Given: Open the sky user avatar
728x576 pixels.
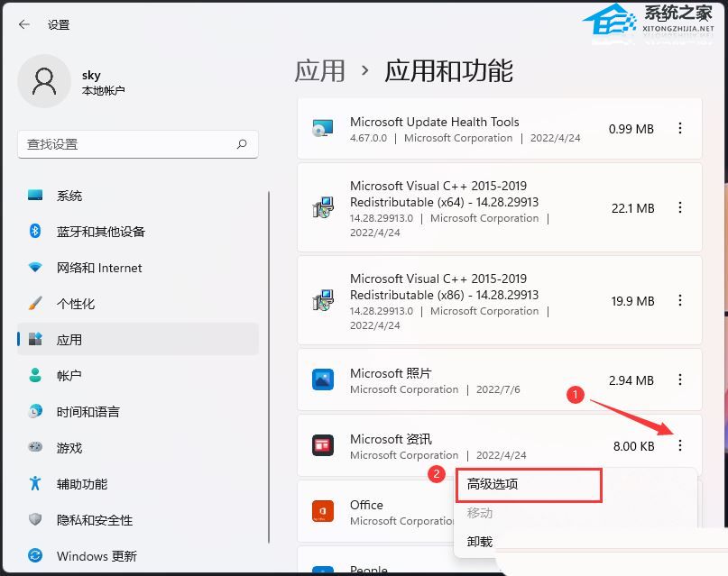Looking at the screenshot, I should (x=44, y=82).
